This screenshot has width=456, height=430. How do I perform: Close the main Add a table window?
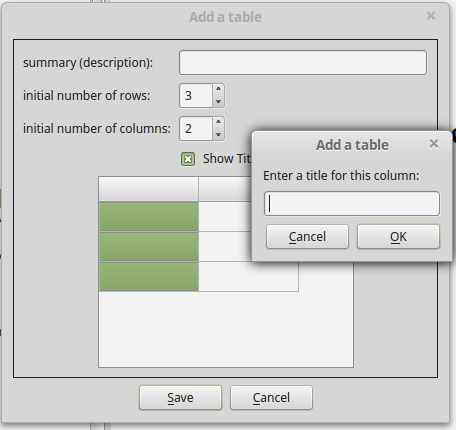[x=431, y=15]
